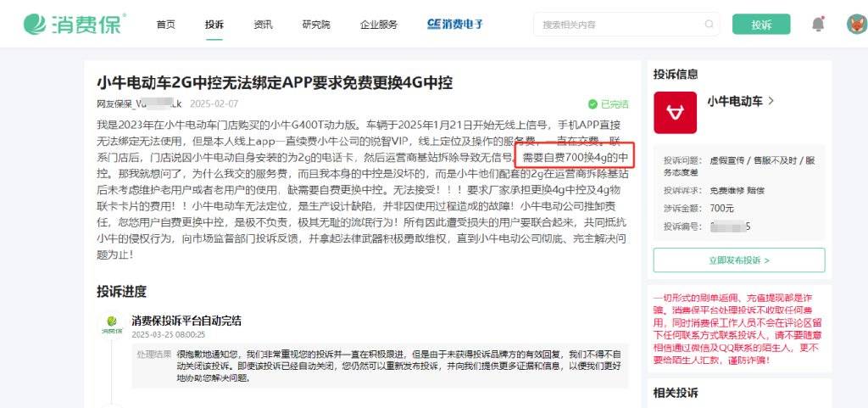Click the 投诉编号 label

point(684,227)
